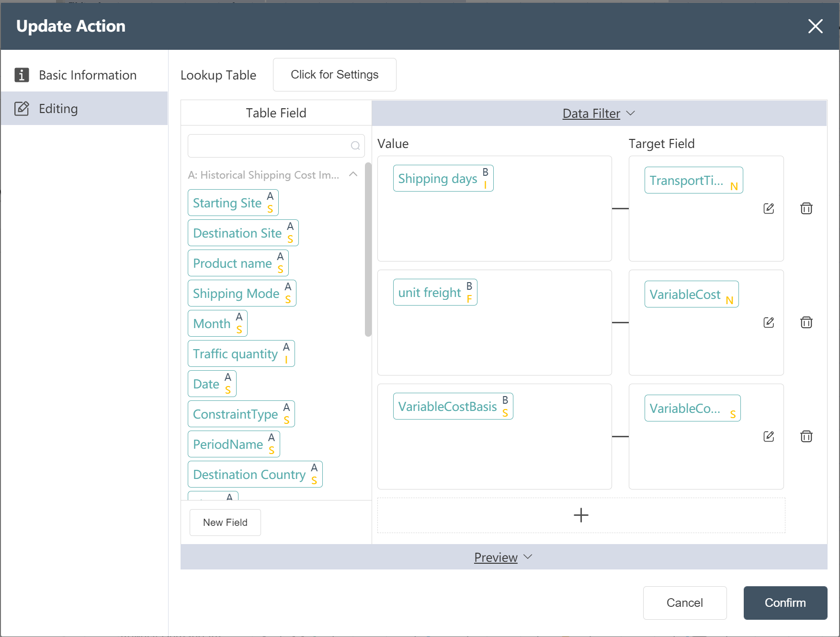Select the ConstraintType field
This screenshot has height=637, width=840.
coord(241,414)
